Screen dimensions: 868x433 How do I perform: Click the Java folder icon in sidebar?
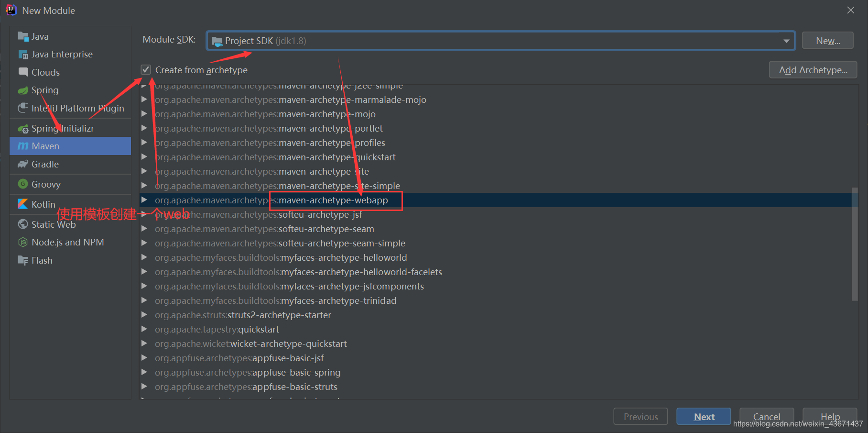[x=23, y=36]
